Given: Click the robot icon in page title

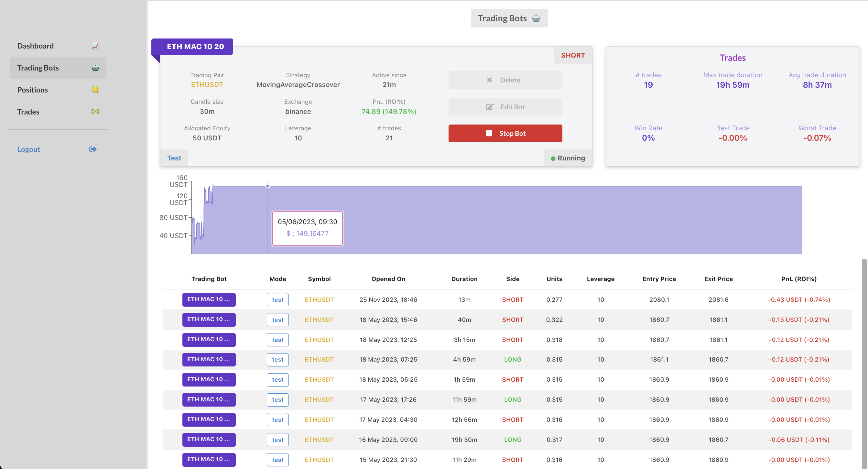Looking at the screenshot, I should click(536, 18).
